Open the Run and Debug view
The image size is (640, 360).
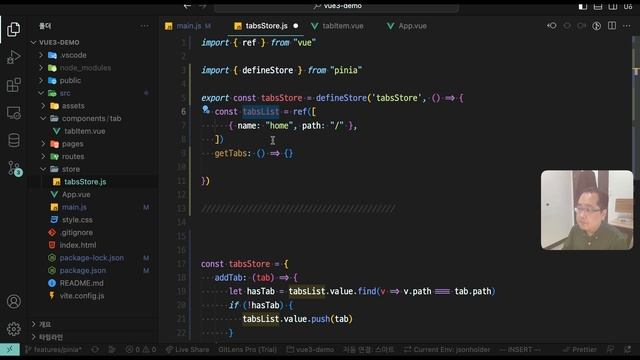coord(13,57)
